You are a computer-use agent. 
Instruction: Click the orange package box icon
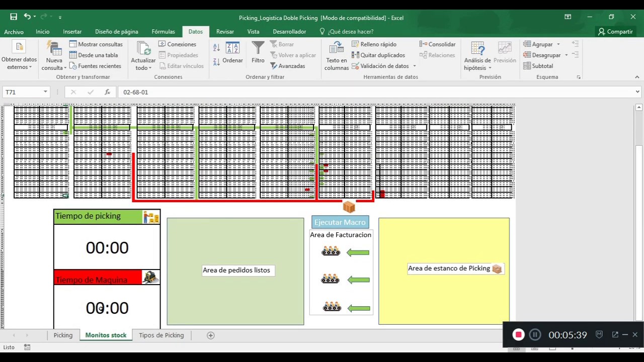click(x=349, y=207)
